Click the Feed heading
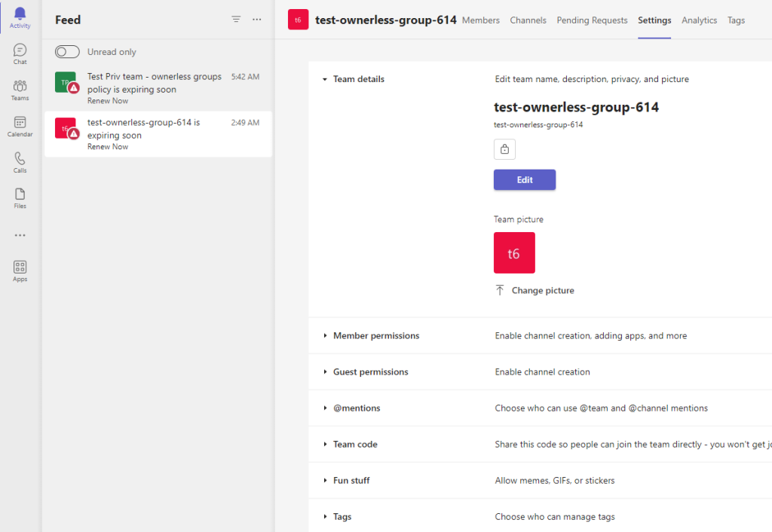 68,20
